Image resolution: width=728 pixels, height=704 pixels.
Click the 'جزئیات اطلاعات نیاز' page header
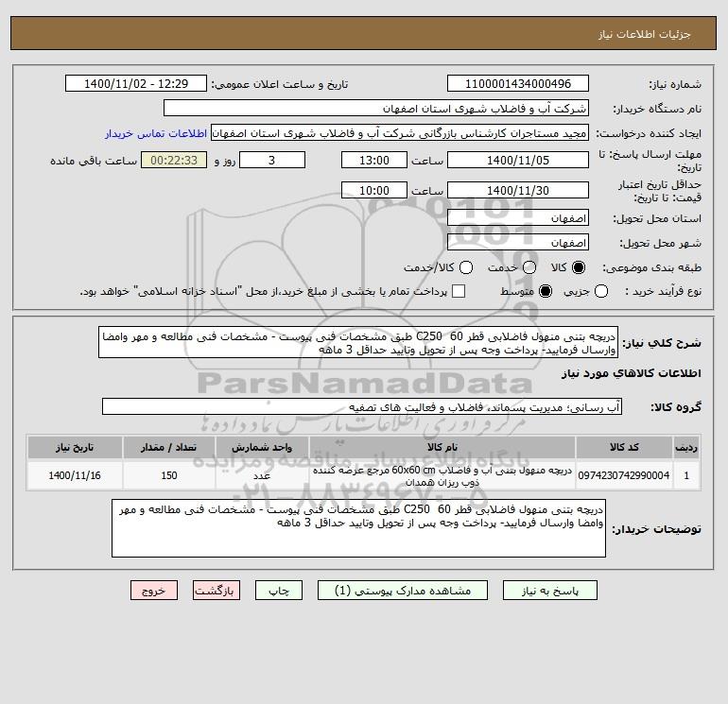tap(645, 34)
